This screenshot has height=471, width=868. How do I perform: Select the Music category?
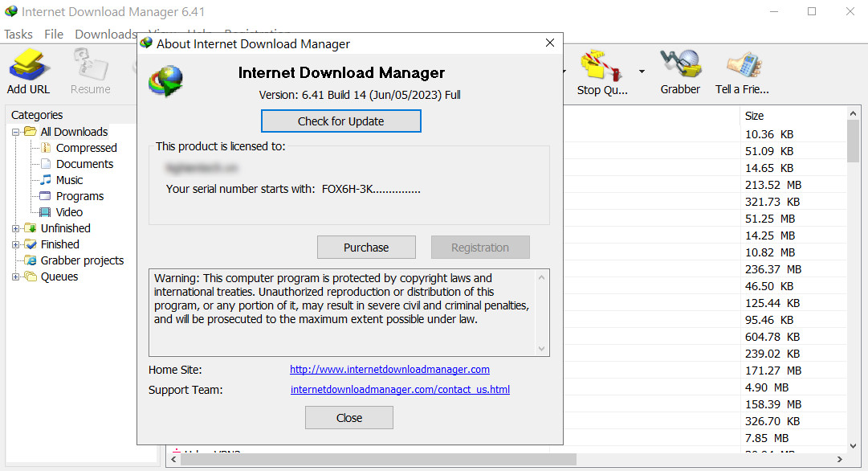coord(69,180)
